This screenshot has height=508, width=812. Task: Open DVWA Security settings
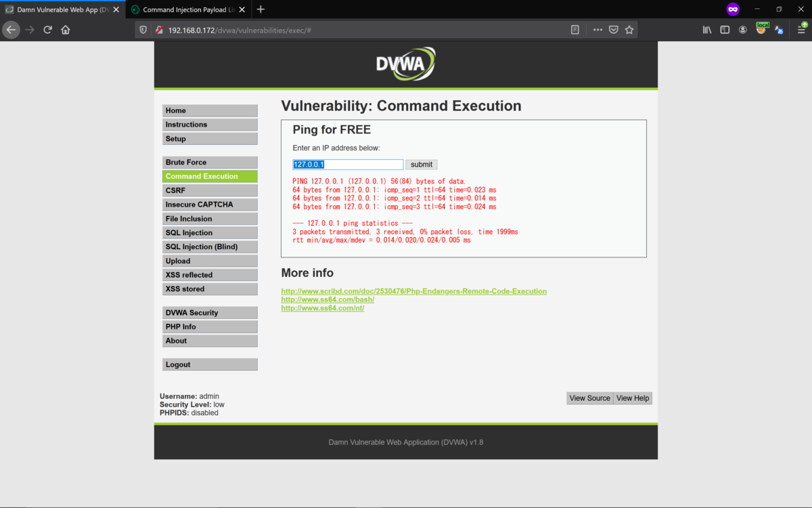(x=210, y=313)
